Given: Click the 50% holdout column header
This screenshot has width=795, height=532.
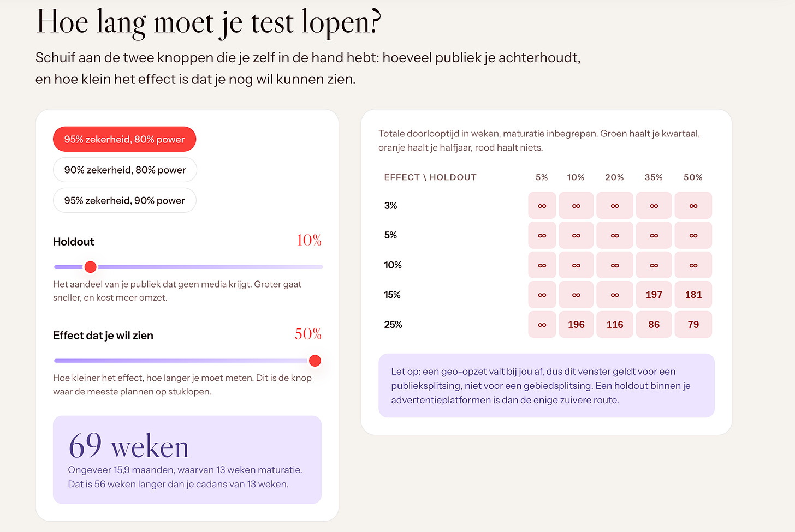Looking at the screenshot, I should 693,177.
